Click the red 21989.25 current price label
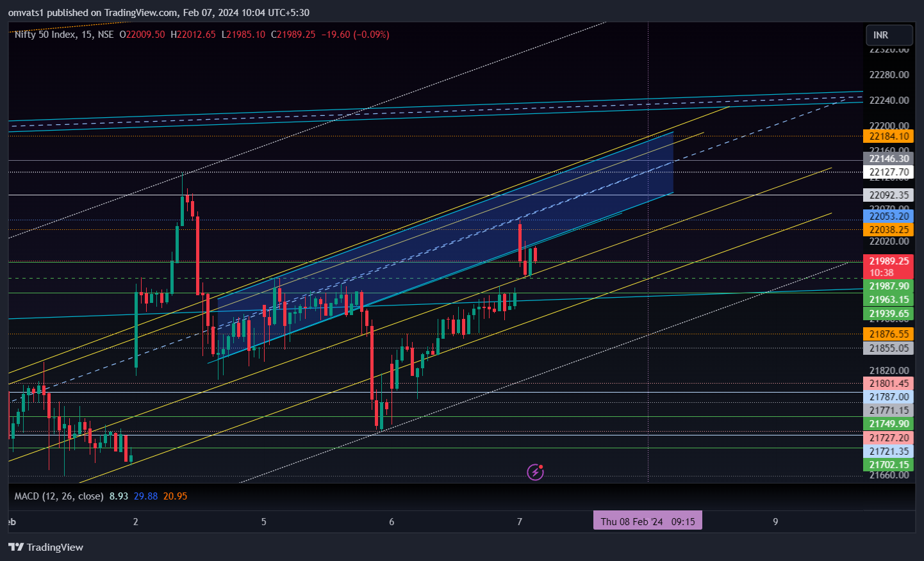This screenshot has width=924, height=561. [889, 261]
